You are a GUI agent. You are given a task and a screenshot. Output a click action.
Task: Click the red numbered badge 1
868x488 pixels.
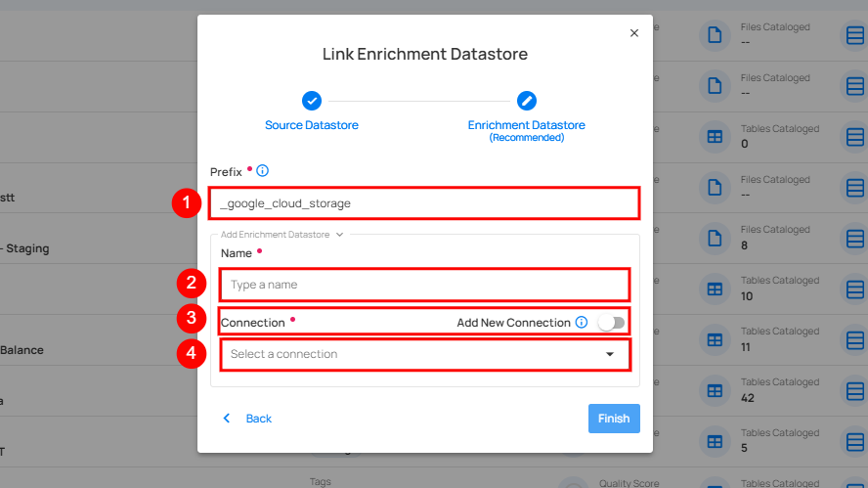185,203
